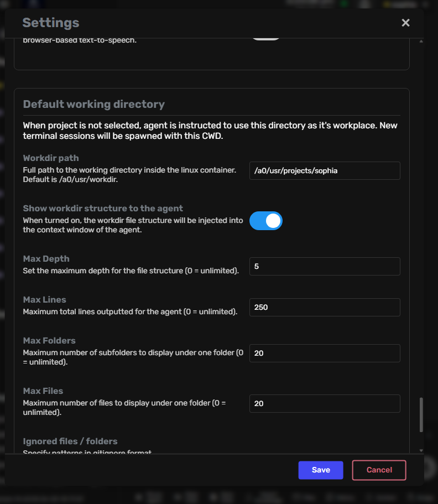
Task: Click the Show workdir structure label text
Action: click(x=103, y=209)
